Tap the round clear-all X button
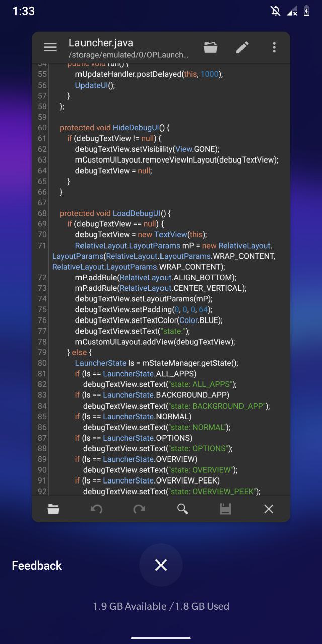The height and width of the screenshot is (644, 322). coord(161,565)
